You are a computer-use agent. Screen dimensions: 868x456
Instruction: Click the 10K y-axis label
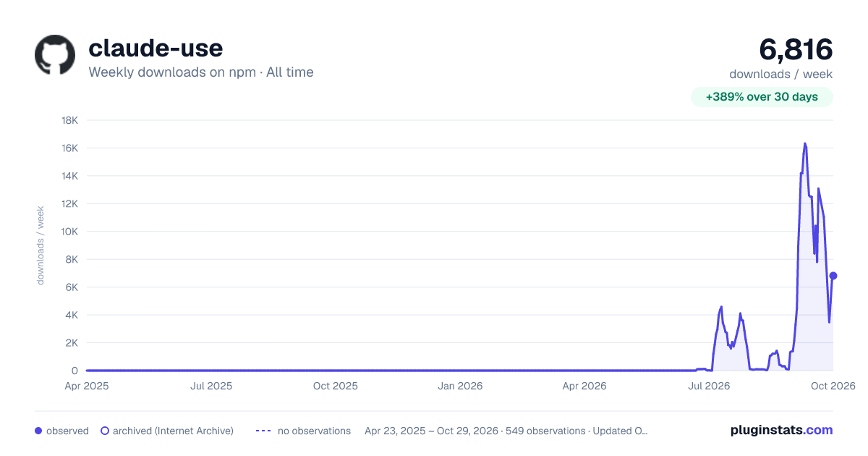[70, 232]
